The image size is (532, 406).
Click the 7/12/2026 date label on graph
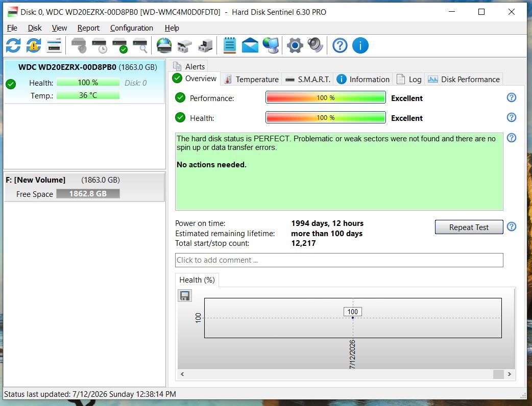[x=352, y=354]
